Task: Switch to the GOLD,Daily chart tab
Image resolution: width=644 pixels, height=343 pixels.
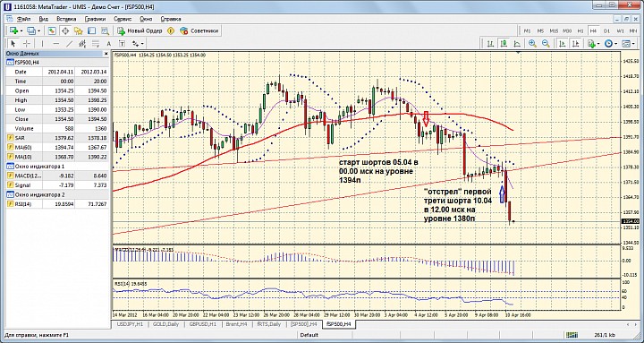Action: tap(166, 324)
